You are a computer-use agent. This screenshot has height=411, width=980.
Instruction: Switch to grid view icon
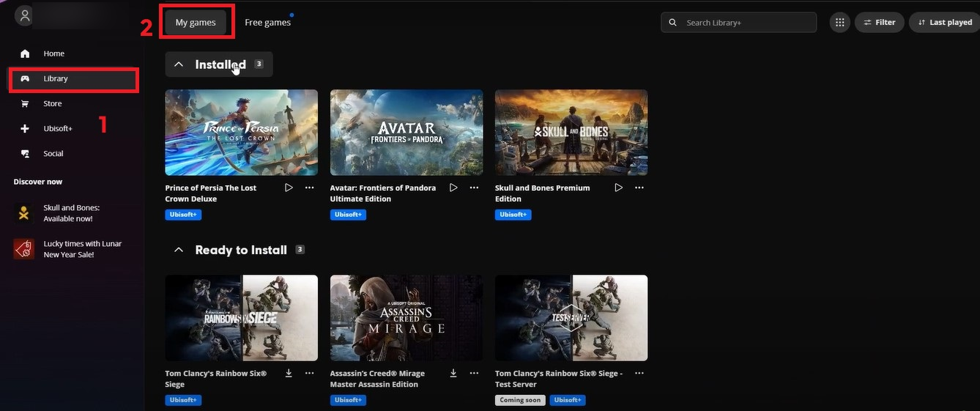(x=839, y=23)
